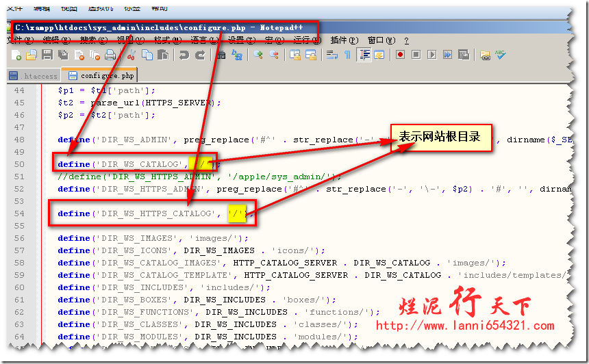Click the Cut scissors icon
Screen dimensions: 589x364
pyautogui.click(x=131, y=55)
